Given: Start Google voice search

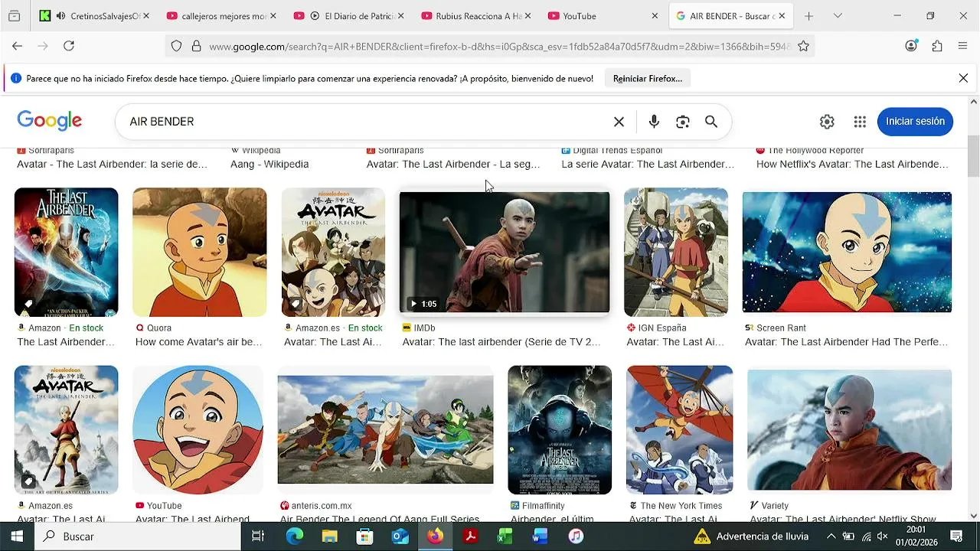Looking at the screenshot, I should [x=654, y=122].
